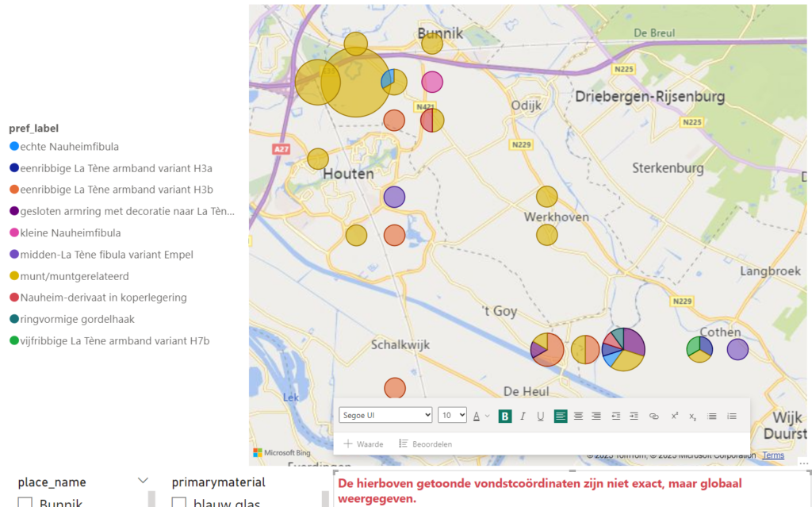
Task: Apply superscript formatting
Action: click(x=674, y=416)
